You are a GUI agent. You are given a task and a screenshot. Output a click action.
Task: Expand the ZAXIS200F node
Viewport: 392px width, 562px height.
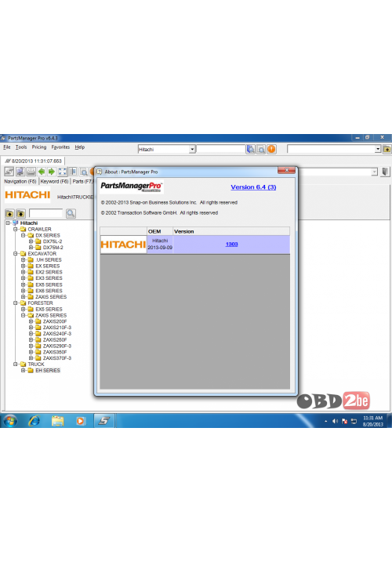tap(31, 321)
